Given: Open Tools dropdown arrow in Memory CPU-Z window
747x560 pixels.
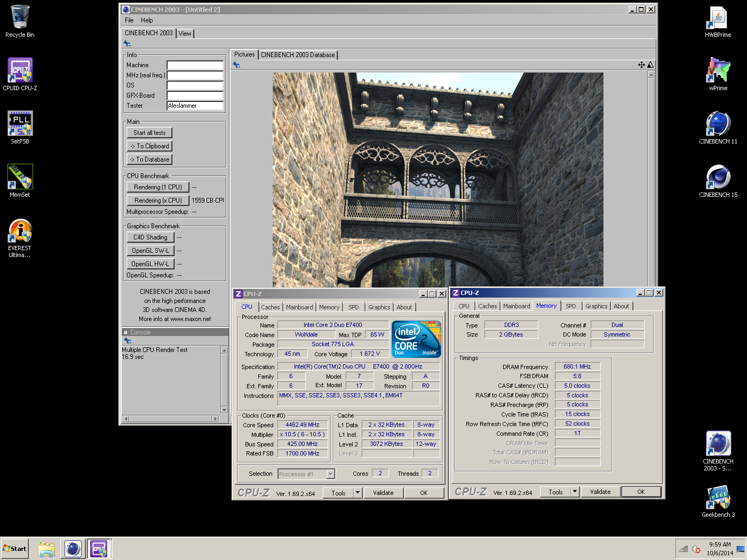Looking at the screenshot, I should 575,492.
